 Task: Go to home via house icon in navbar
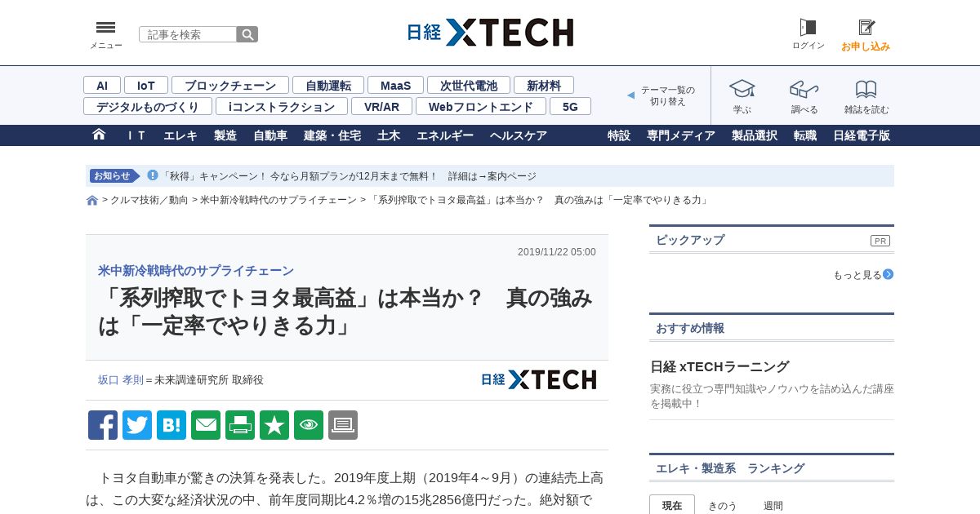(x=99, y=135)
